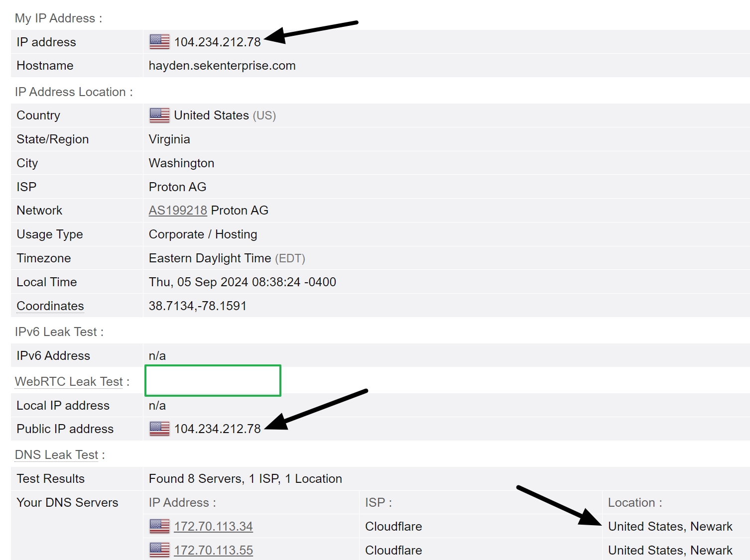Click the flag icon next to 172.70.113.55
The image size is (750, 560).
[158, 550]
